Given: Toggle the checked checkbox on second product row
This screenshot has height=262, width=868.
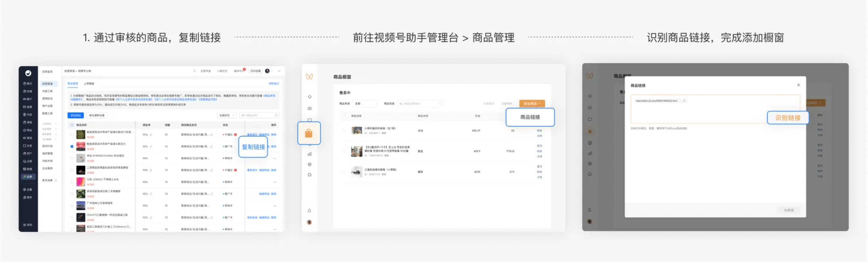Looking at the screenshot, I should tap(72, 146).
